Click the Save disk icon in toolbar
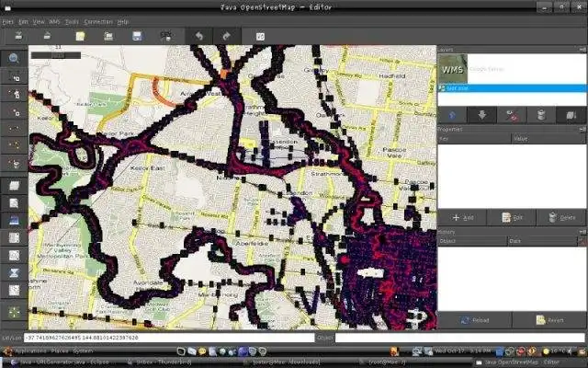This screenshot has height=368, width=588. (x=137, y=36)
